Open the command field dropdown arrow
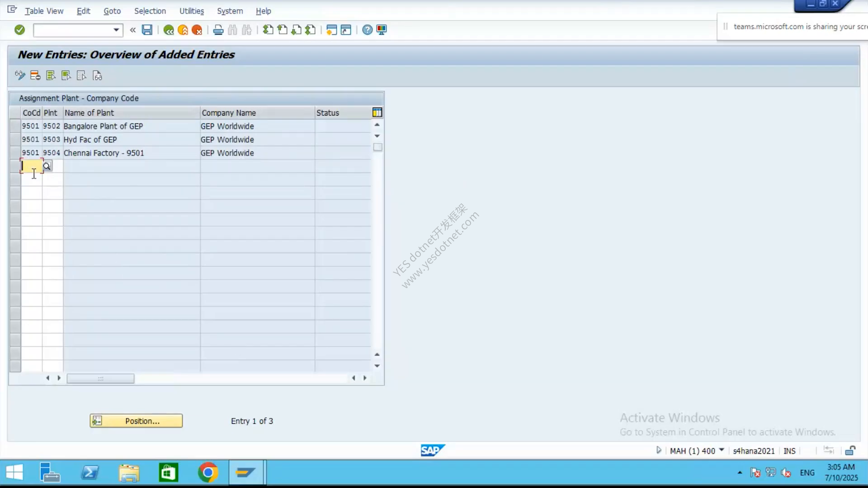This screenshot has width=868, height=488. (x=116, y=30)
